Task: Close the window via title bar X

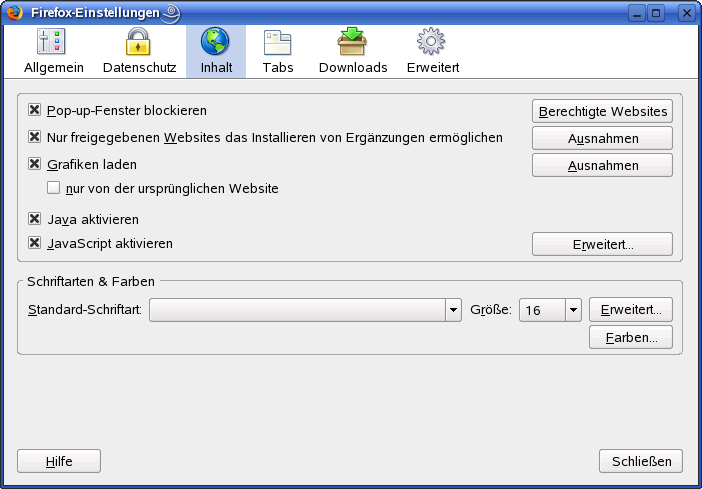Action: (x=687, y=13)
